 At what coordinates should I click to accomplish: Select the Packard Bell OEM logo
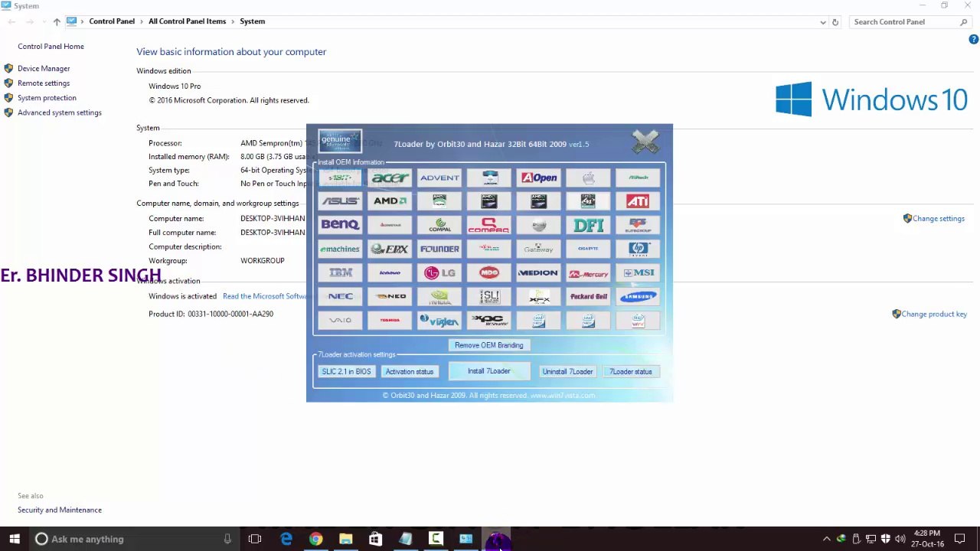[x=588, y=296]
